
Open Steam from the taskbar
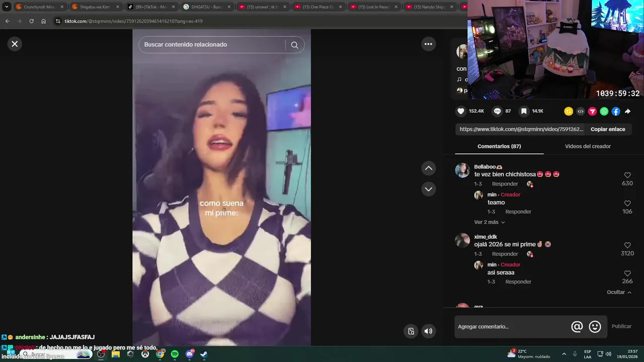click(x=204, y=354)
